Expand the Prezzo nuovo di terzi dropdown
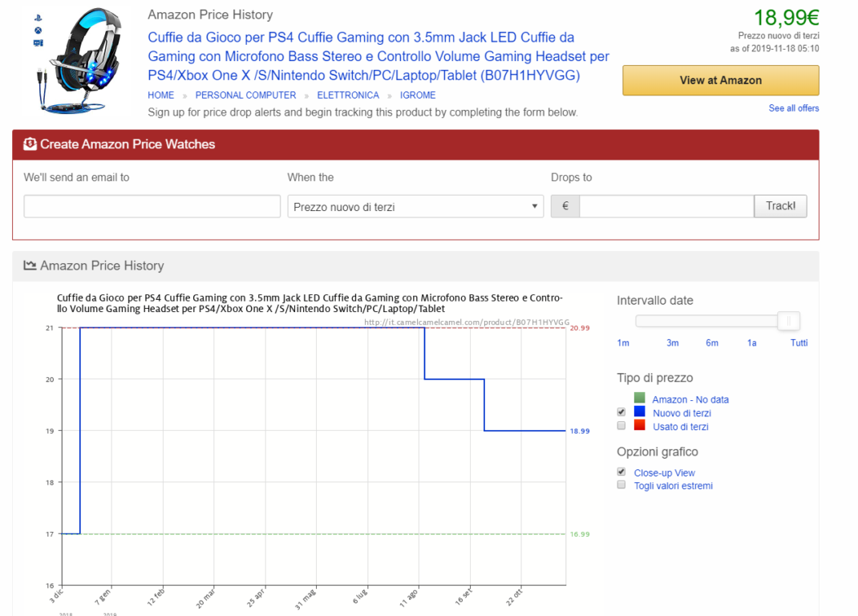Viewport: 858px width, 616px height. [x=416, y=206]
